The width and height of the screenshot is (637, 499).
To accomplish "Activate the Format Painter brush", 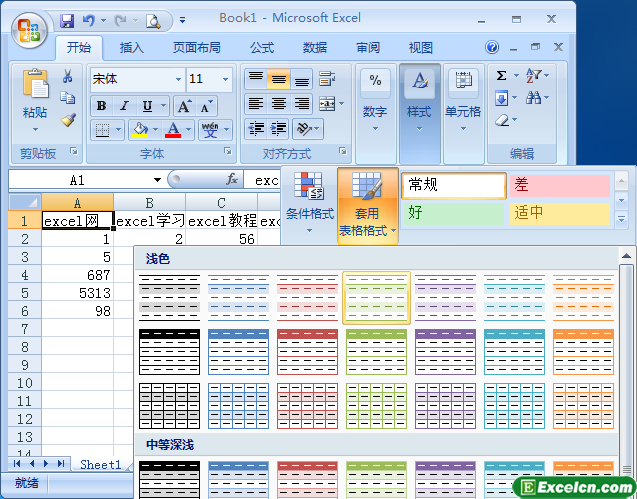I will [68, 119].
